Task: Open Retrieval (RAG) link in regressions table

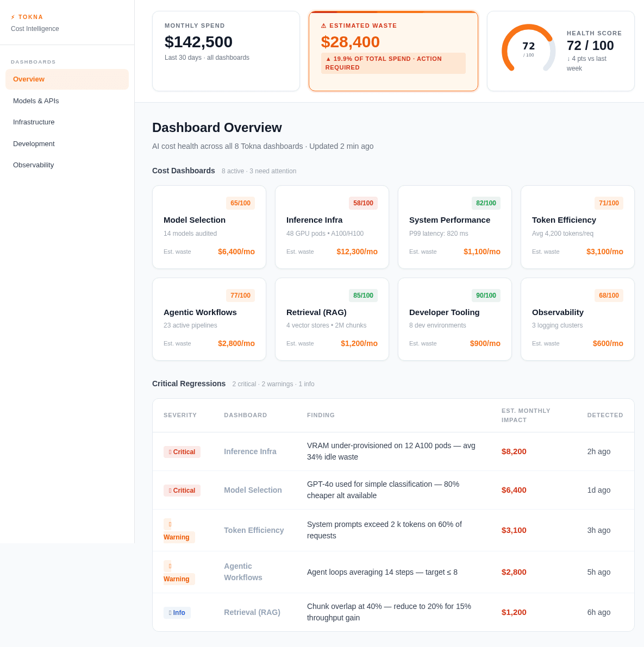Action: click(x=252, y=612)
